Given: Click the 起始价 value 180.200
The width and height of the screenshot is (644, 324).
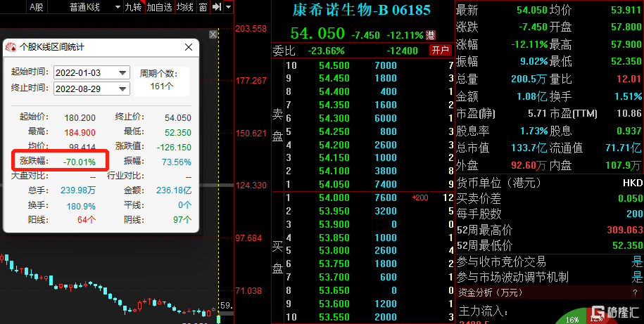Looking at the screenshot, I should coord(80,117).
